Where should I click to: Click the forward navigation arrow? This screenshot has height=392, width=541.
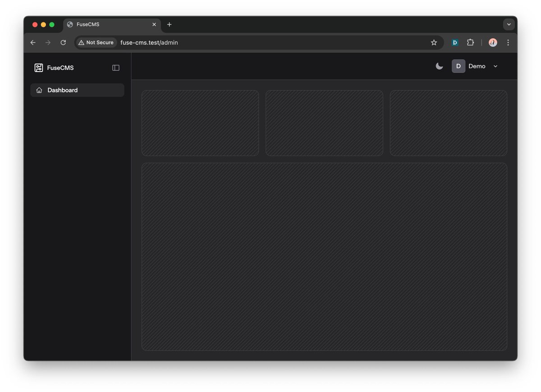pos(48,42)
